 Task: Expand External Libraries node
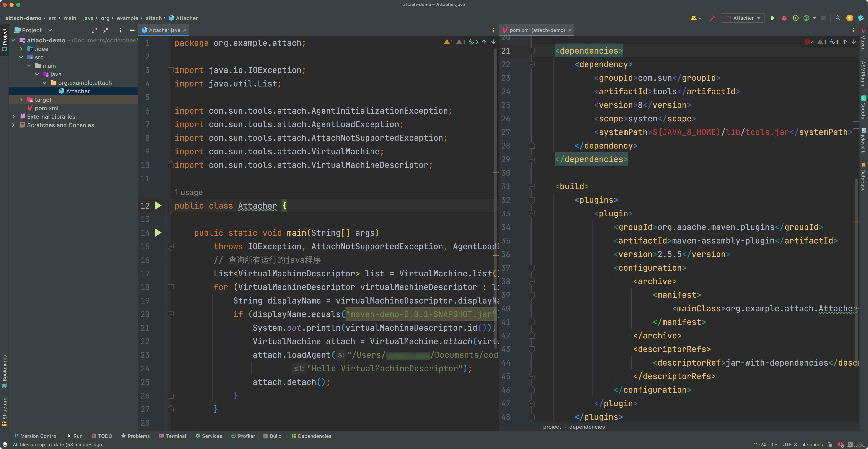[x=14, y=116]
